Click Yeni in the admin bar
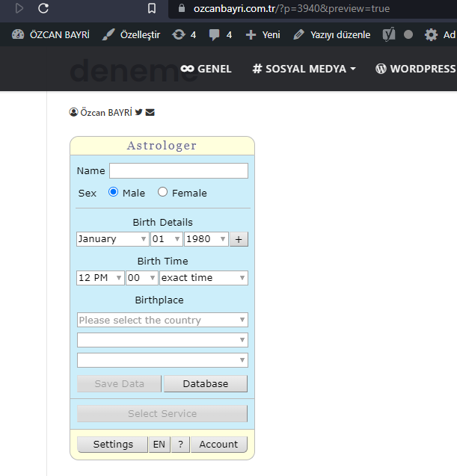 click(x=271, y=34)
